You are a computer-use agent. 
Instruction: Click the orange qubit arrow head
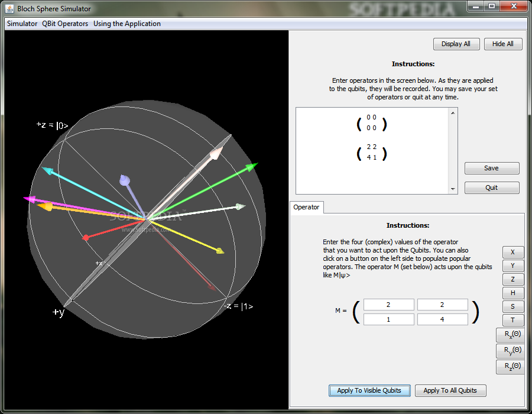44,206
